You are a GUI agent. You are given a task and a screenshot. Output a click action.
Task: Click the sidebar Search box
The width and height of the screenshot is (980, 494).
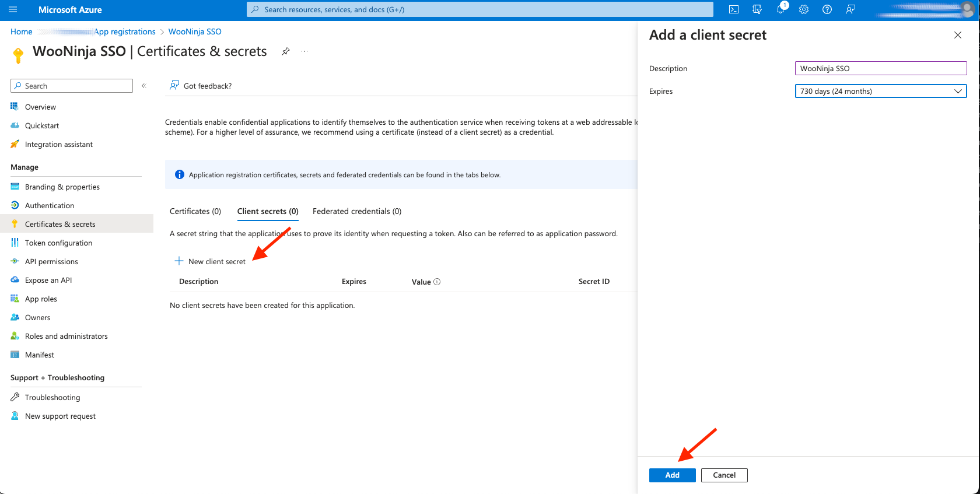click(x=72, y=86)
